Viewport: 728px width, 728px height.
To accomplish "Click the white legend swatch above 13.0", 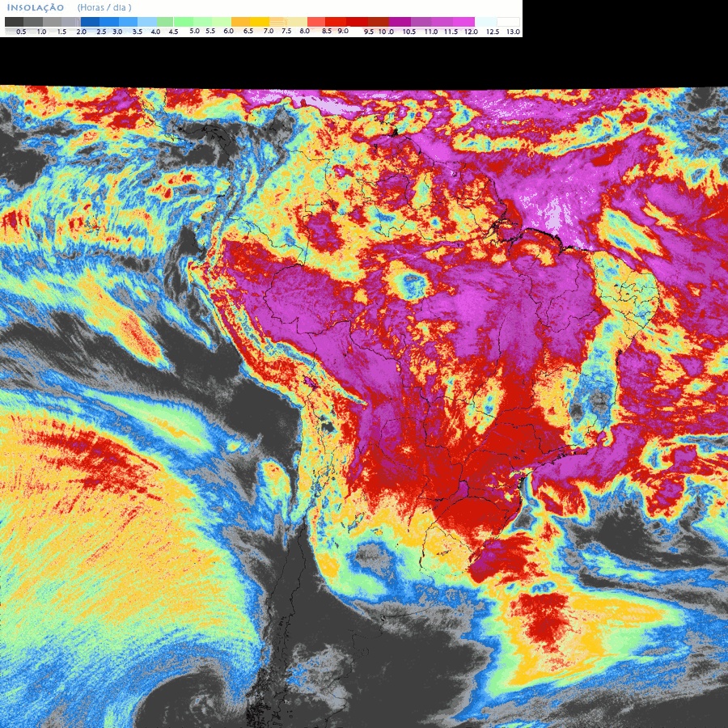I will [x=508, y=22].
